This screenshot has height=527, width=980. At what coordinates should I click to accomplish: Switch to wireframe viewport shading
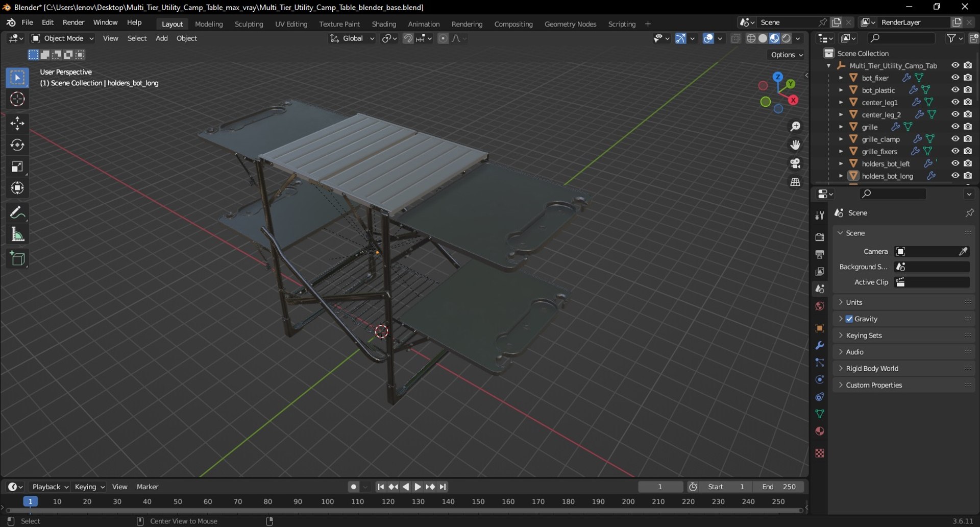(751, 38)
